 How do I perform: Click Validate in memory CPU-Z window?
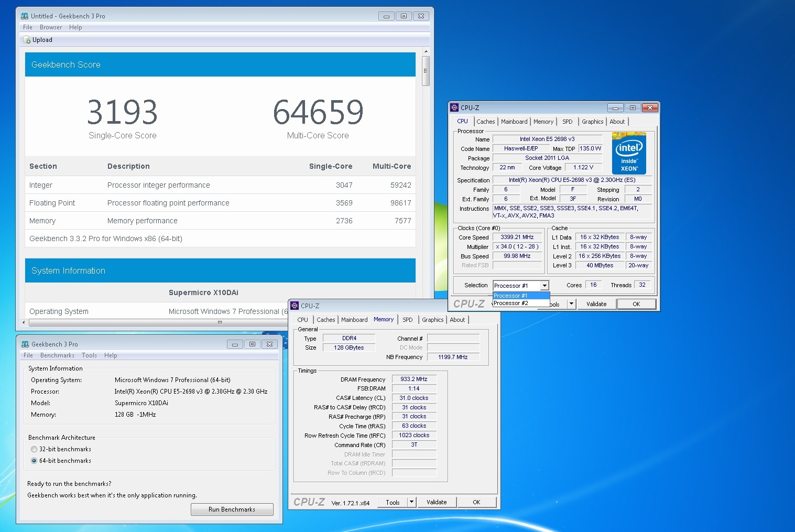437,502
